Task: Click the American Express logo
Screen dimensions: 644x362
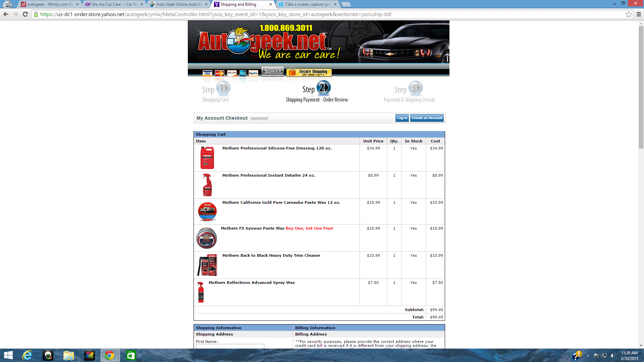Action: (x=243, y=73)
